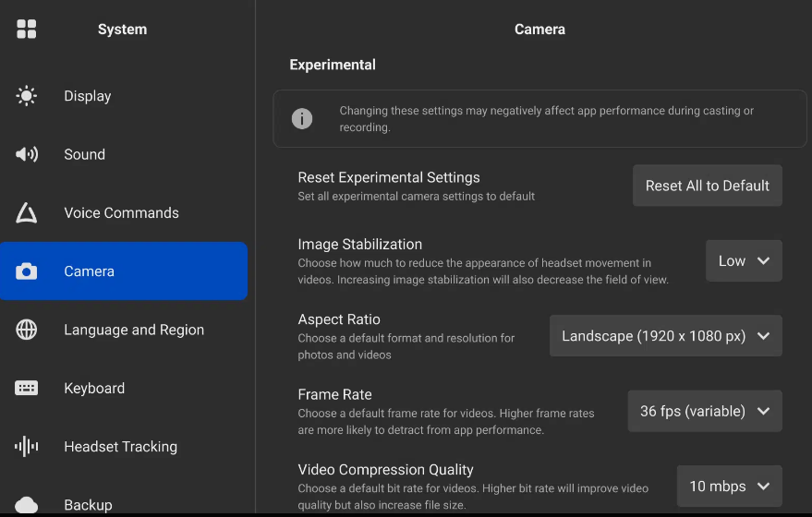
Task: Click the Backup cloud icon
Action: pos(27,505)
